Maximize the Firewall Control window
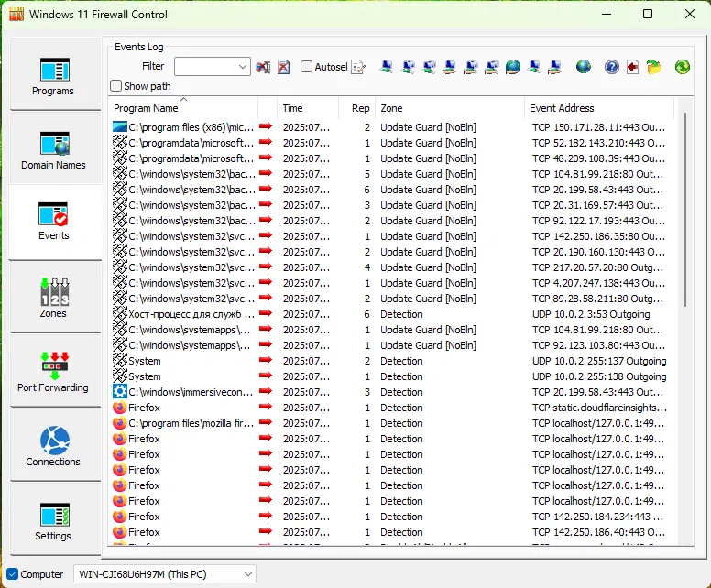 click(x=648, y=14)
